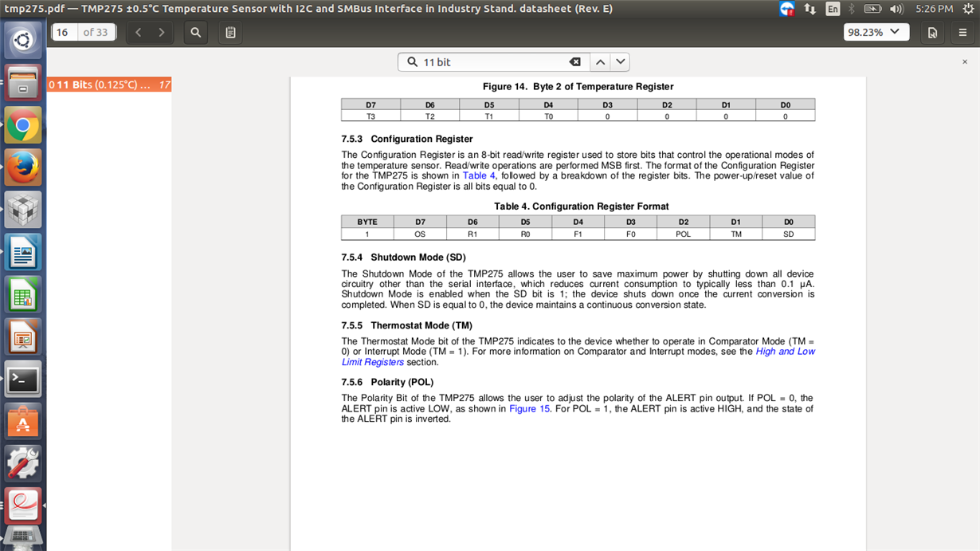Toggle the find magnifier button in toolbar
Viewport: 980px width, 551px height.
click(x=195, y=33)
